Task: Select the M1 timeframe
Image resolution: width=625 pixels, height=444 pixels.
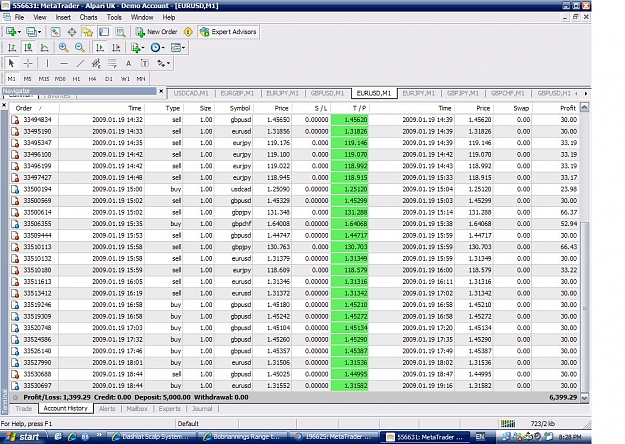Action: coord(12,79)
